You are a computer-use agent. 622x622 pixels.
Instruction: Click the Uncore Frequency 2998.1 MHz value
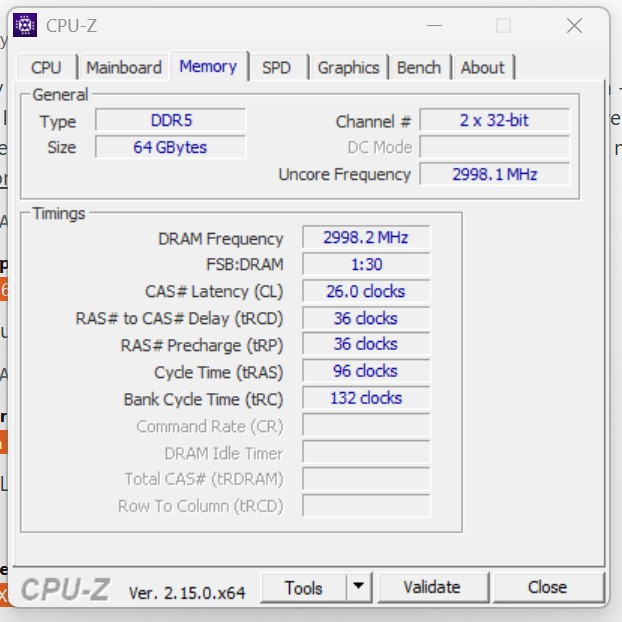[x=495, y=174]
